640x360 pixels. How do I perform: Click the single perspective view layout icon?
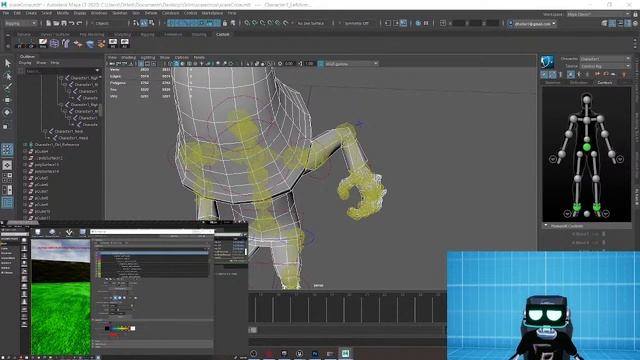(x=7, y=165)
